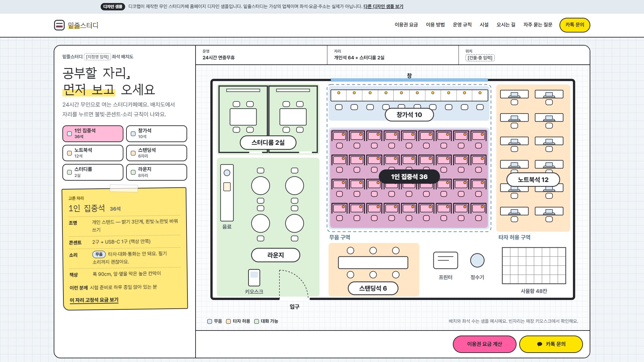Click the 정수기 water purifier icon
Image resolution: width=644 pixels, height=362 pixels.
click(x=477, y=260)
